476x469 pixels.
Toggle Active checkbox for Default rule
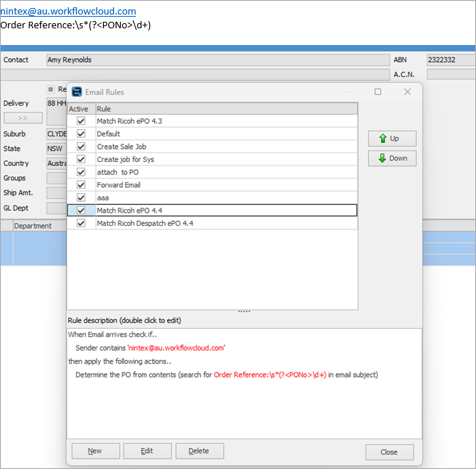click(x=81, y=134)
